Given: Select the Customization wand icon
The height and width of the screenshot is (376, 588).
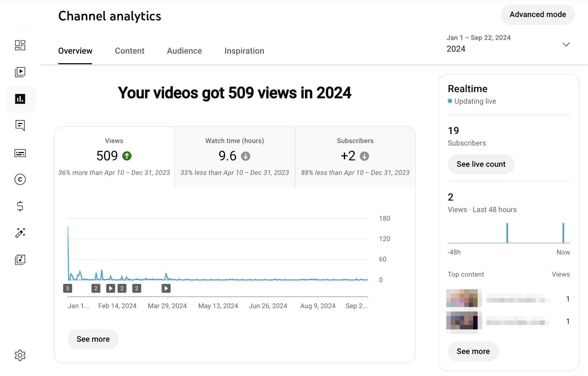Looking at the screenshot, I should coord(20,233).
